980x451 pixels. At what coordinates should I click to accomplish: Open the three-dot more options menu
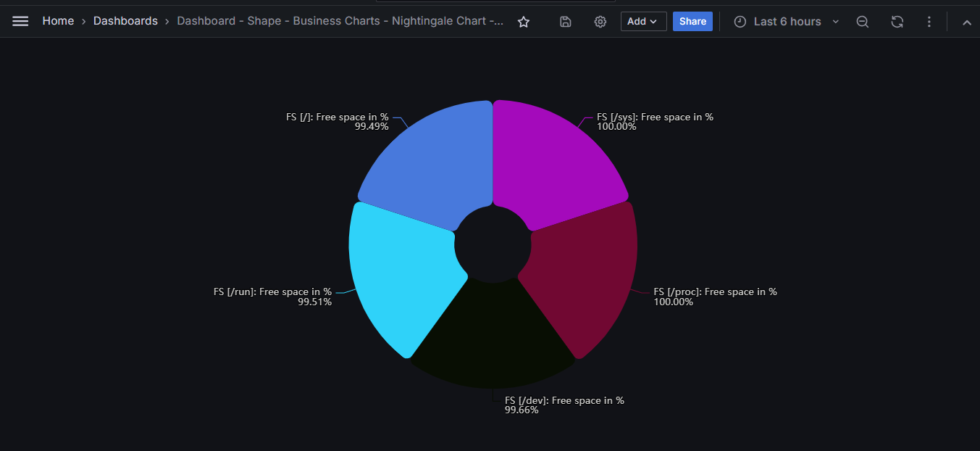point(929,22)
